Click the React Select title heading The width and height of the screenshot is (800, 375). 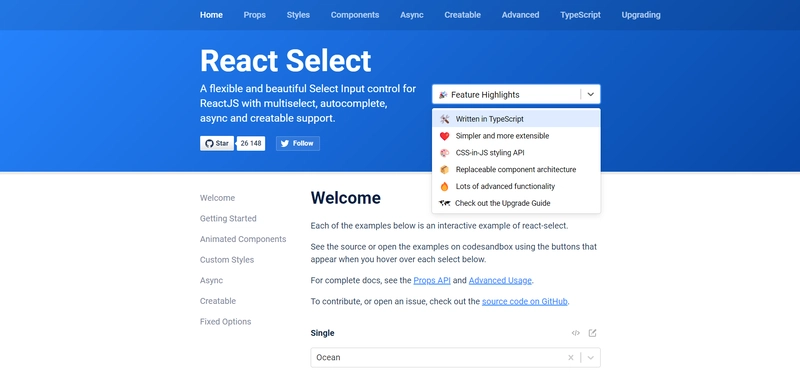click(x=285, y=61)
